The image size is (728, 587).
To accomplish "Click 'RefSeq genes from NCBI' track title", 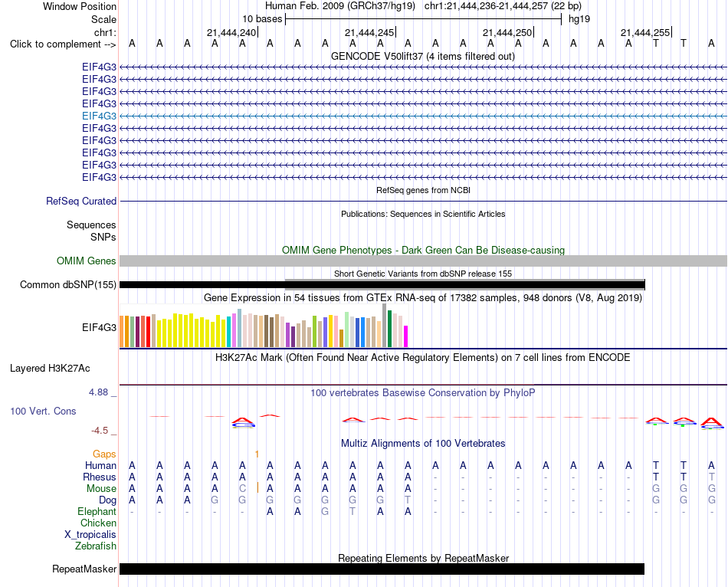I will coord(423,190).
